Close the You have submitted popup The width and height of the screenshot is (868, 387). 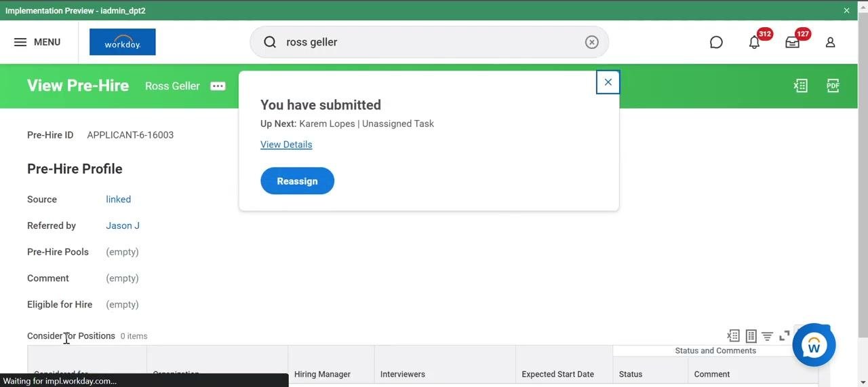[x=608, y=82]
